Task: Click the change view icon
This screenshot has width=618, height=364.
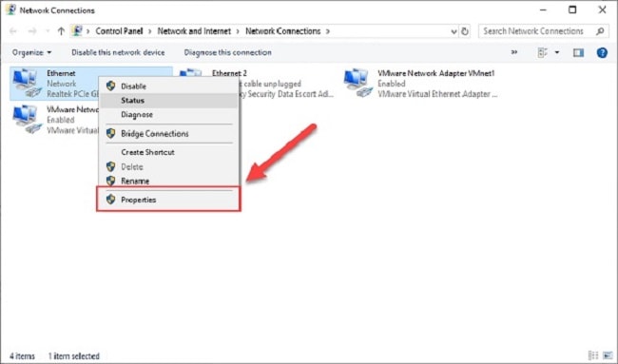Action: (x=543, y=52)
